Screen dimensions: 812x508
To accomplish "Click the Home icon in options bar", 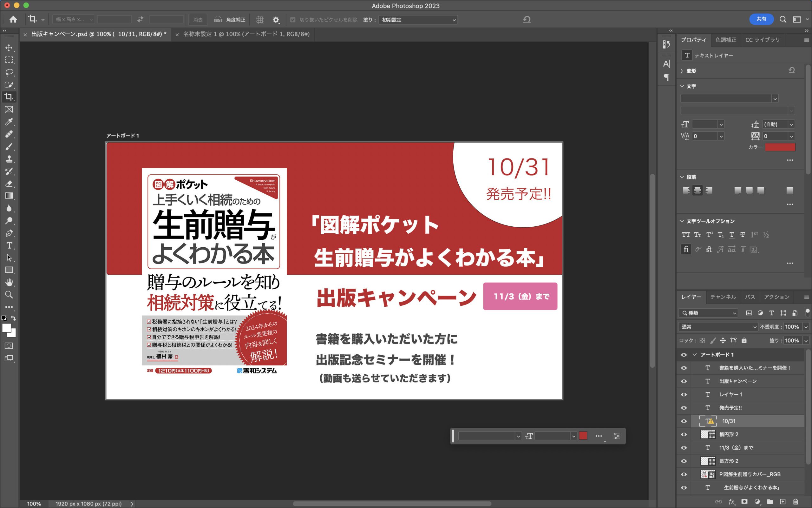I will point(13,19).
